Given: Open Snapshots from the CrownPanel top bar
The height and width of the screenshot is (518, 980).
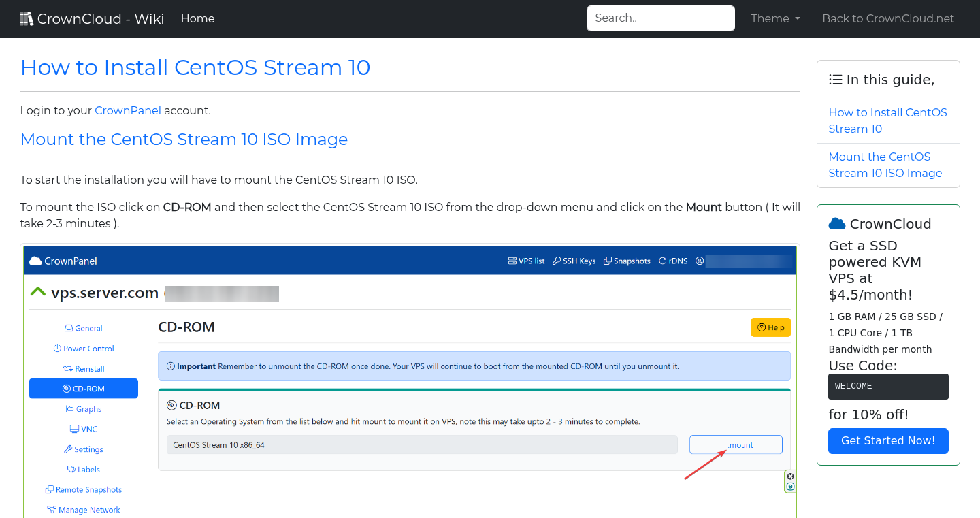Looking at the screenshot, I should tap(626, 261).
